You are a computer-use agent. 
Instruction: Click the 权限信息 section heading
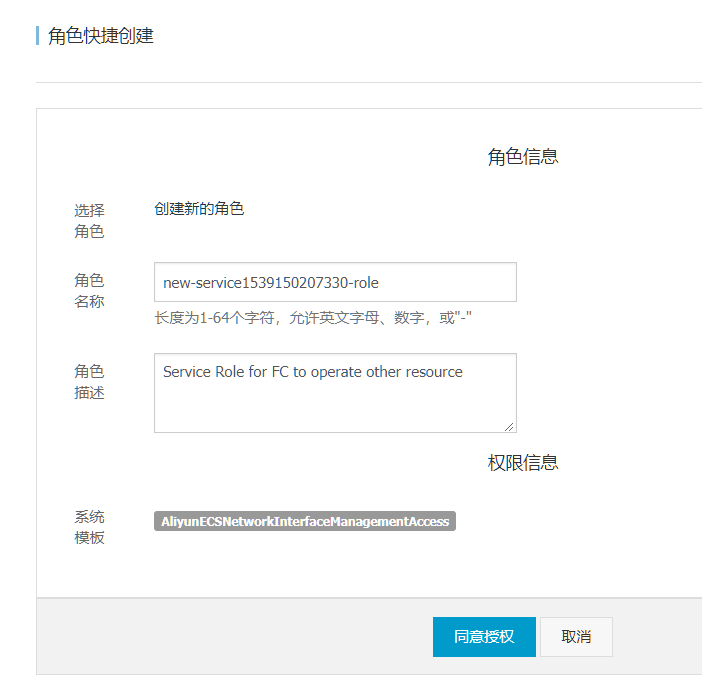tap(523, 462)
